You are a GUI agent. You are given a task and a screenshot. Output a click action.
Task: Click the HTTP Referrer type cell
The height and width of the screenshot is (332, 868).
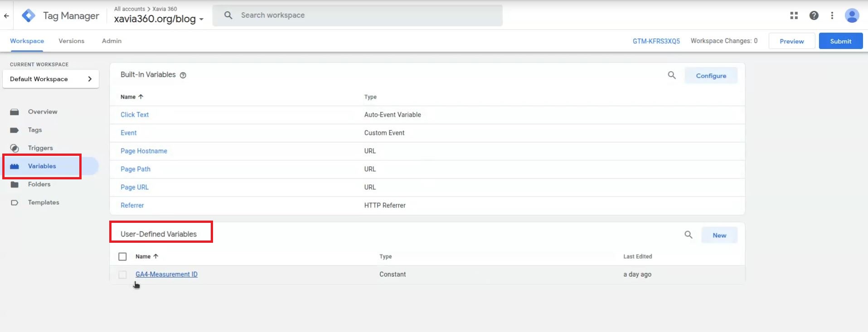385,205
